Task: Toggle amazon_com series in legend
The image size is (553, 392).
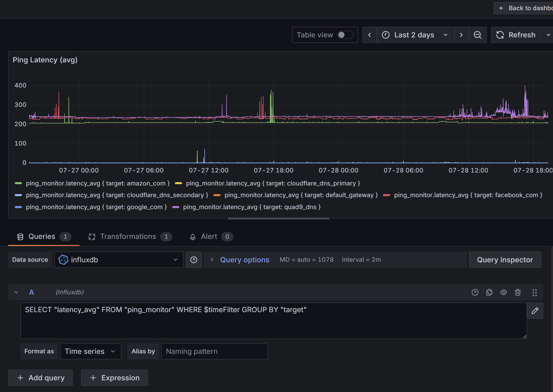Action: pyautogui.click(x=98, y=183)
